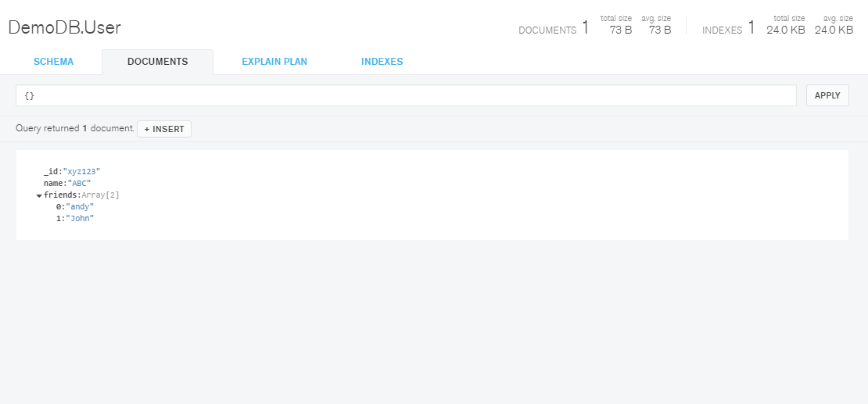Image resolution: width=868 pixels, height=404 pixels.
Task: Select array element "andy"
Action: (x=80, y=207)
